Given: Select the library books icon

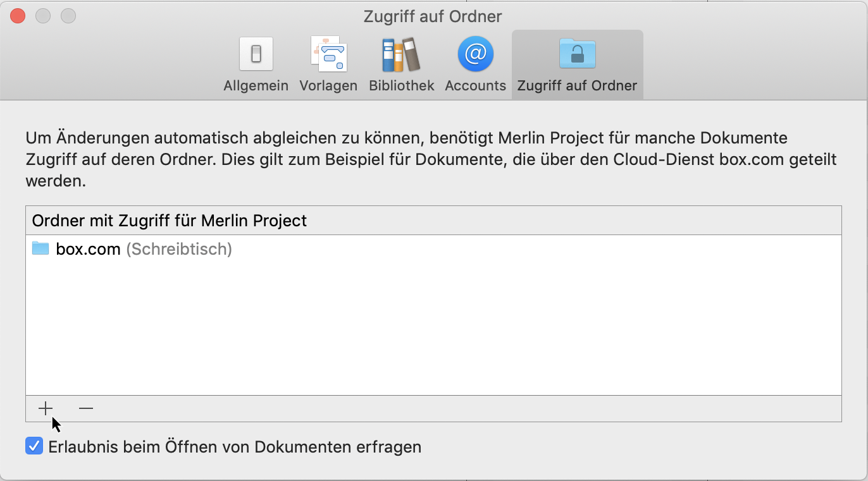Looking at the screenshot, I should [x=401, y=54].
